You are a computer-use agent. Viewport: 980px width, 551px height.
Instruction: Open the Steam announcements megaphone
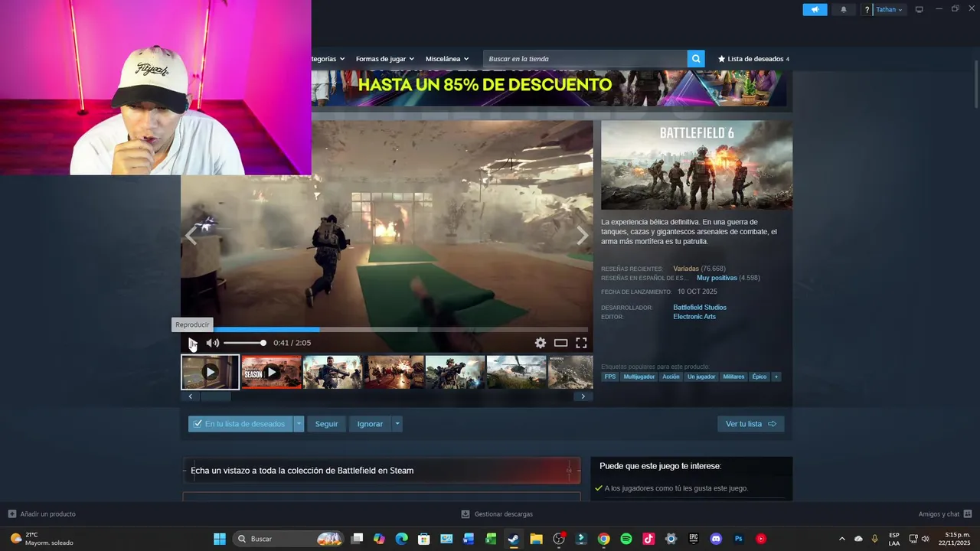pos(815,9)
